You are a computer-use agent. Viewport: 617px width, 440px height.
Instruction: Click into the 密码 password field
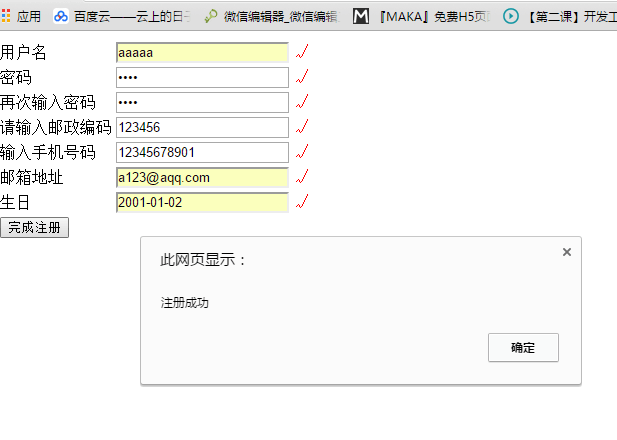(202, 78)
